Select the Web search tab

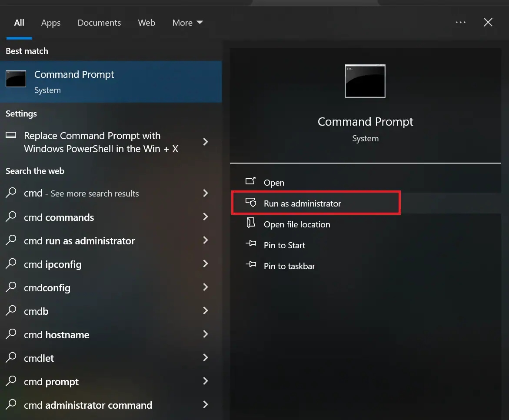pyautogui.click(x=146, y=23)
